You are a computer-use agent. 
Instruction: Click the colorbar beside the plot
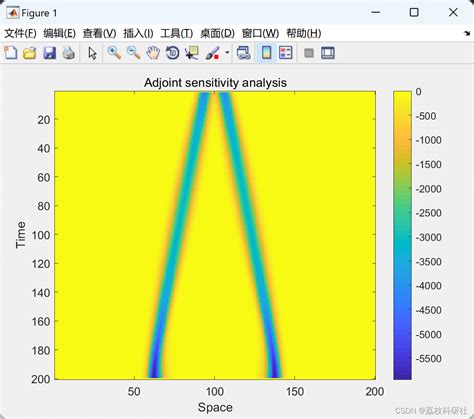click(x=402, y=235)
